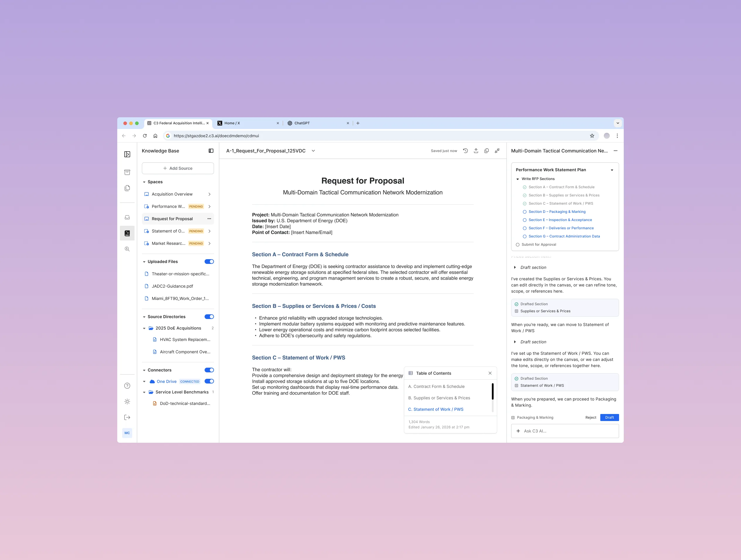The height and width of the screenshot is (560, 741).
Task: Click the Add Source button
Action: coord(178,168)
